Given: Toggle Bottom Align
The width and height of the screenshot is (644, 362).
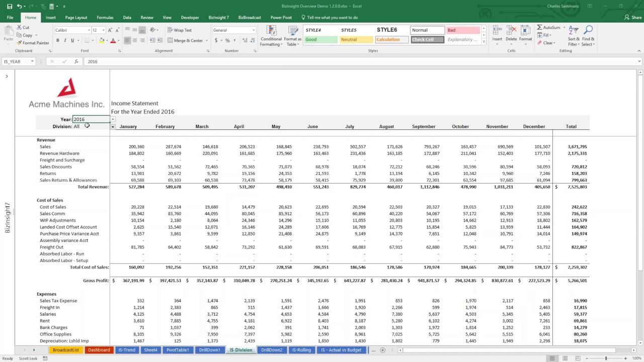Looking at the screenshot, I should [142, 30].
